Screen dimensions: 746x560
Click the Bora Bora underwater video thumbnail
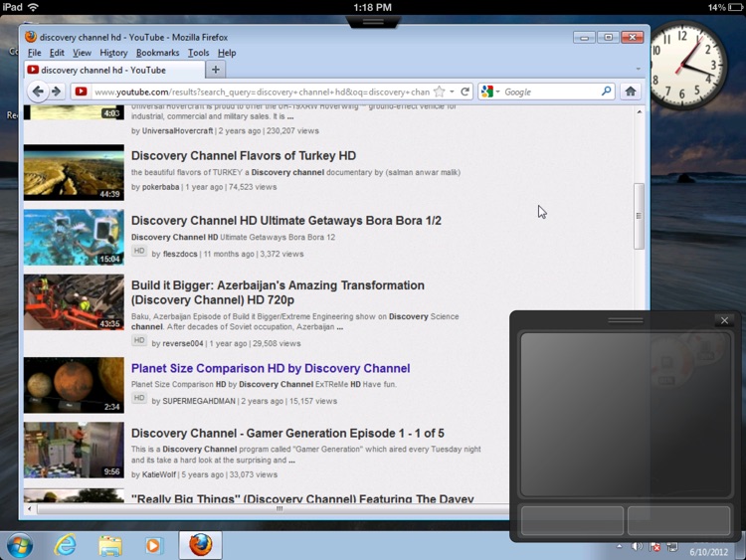pos(74,237)
